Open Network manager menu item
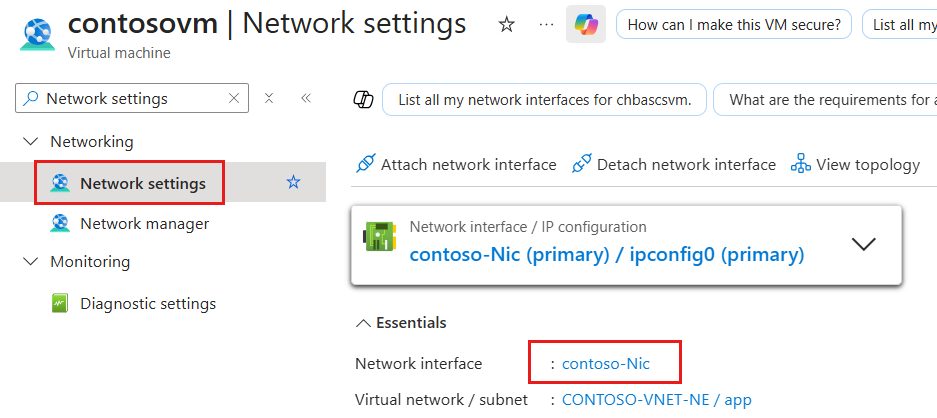The width and height of the screenshot is (937, 418). pyautogui.click(x=145, y=224)
